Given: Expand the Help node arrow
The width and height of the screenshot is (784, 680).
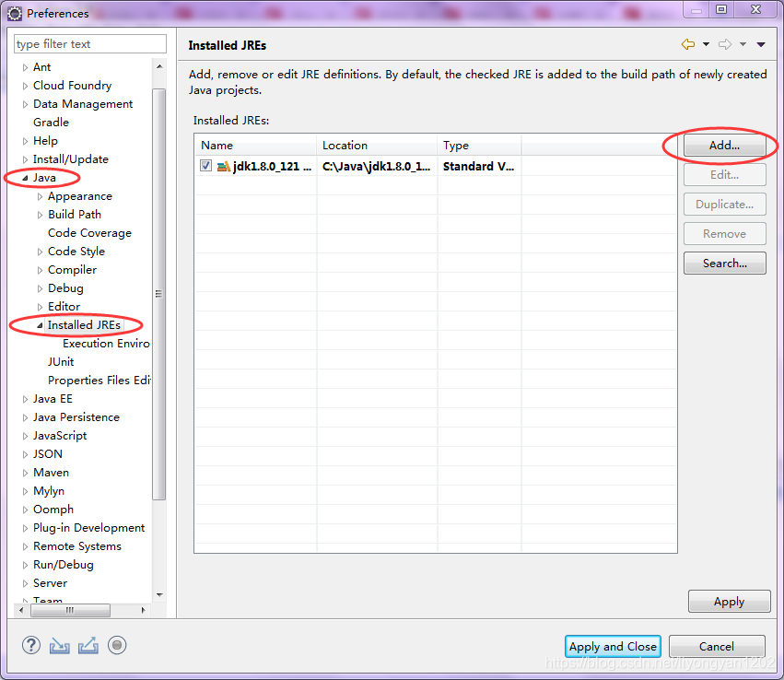Looking at the screenshot, I should click(x=25, y=142).
